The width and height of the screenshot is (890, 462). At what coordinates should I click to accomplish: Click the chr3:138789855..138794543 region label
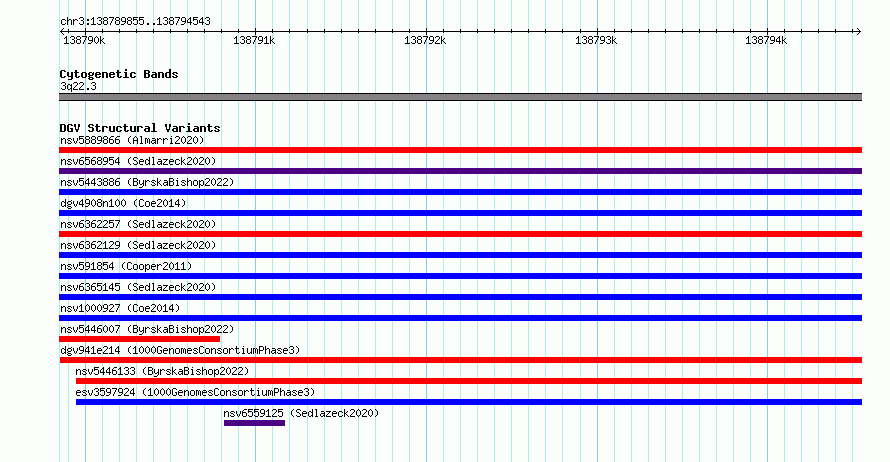pos(135,21)
